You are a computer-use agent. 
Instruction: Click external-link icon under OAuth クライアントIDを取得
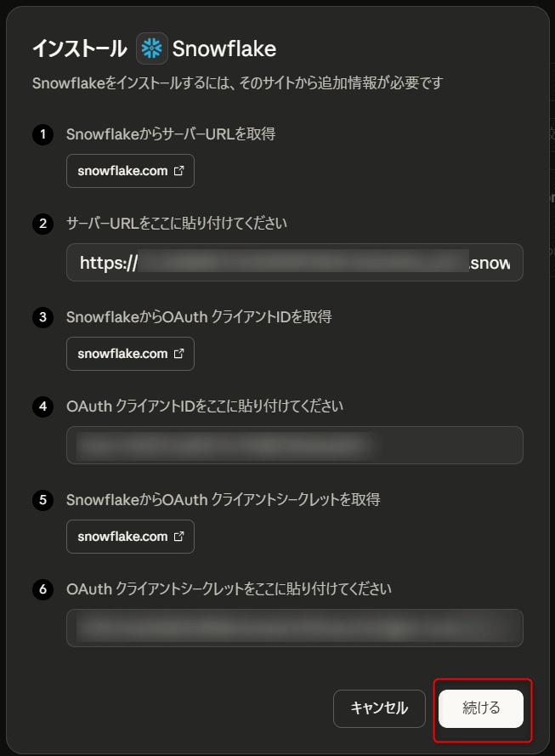(178, 354)
